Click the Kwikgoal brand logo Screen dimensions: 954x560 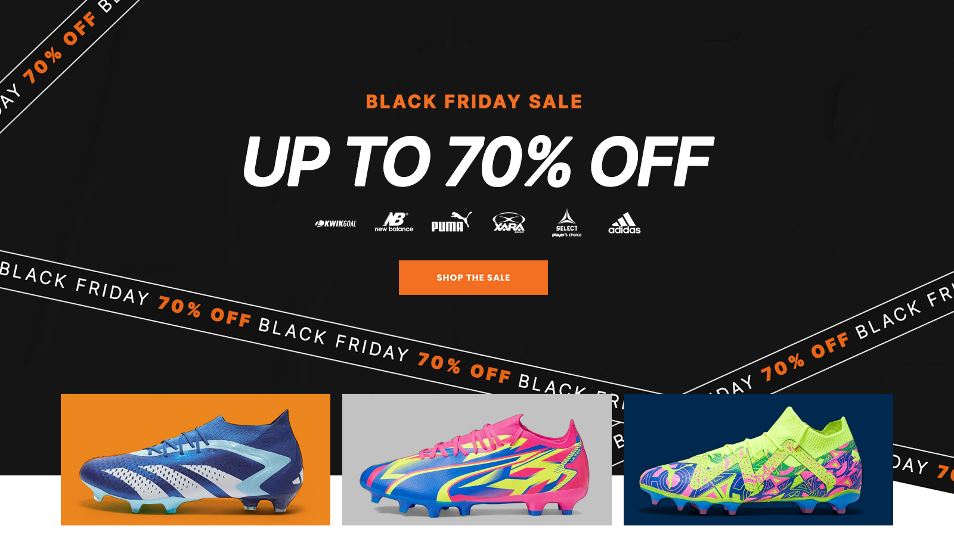336,224
